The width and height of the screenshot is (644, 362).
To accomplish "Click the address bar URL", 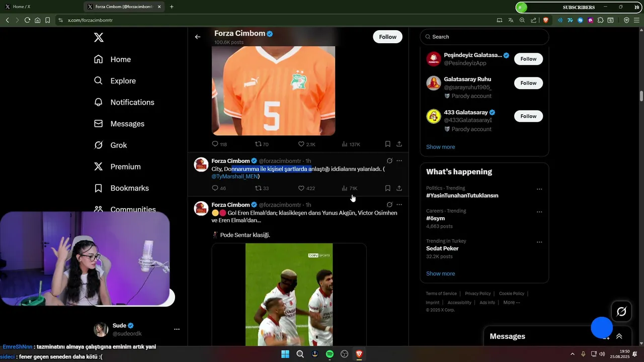I will (x=90, y=20).
